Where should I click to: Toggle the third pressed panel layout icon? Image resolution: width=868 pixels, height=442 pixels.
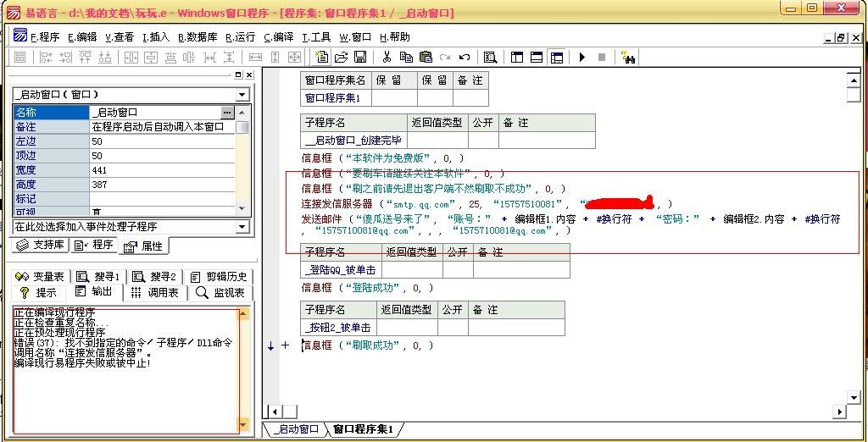point(556,57)
